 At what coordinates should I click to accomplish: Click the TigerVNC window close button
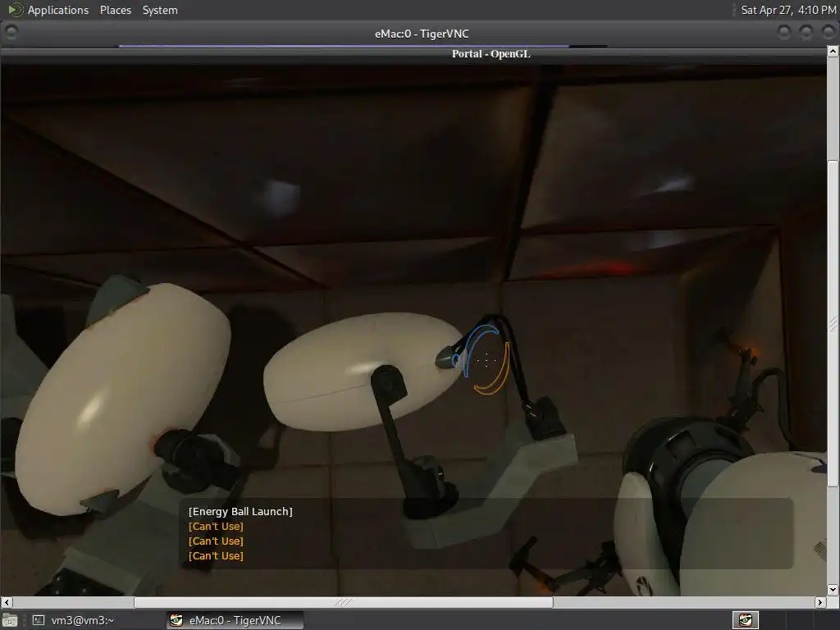point(829,33)
